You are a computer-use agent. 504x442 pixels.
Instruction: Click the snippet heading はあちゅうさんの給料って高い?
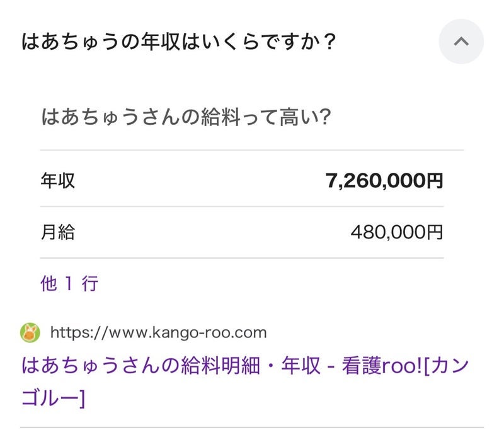coord(186,117)
